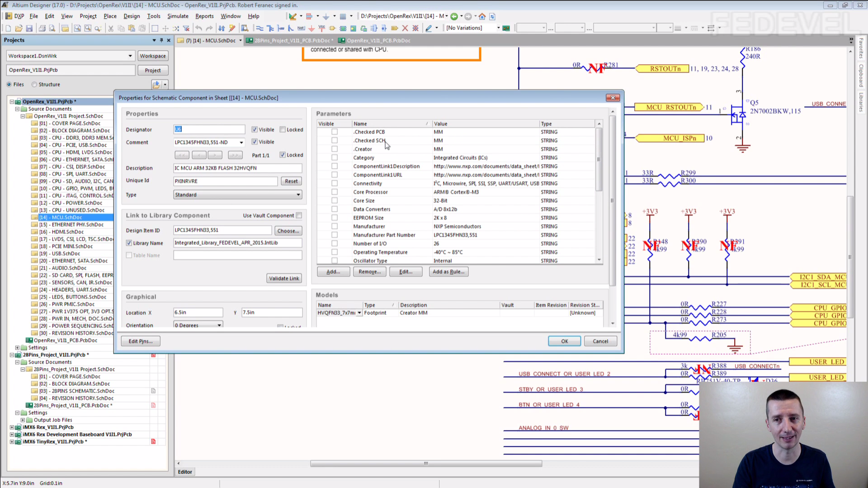Click the Undo arrow icon

click(x=198, y=28)
